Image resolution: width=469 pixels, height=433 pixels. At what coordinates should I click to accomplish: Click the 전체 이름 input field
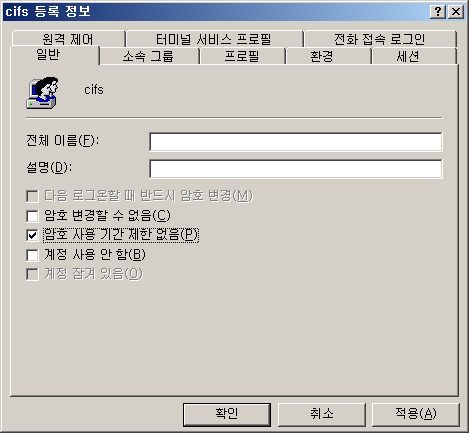pos(296,142)
